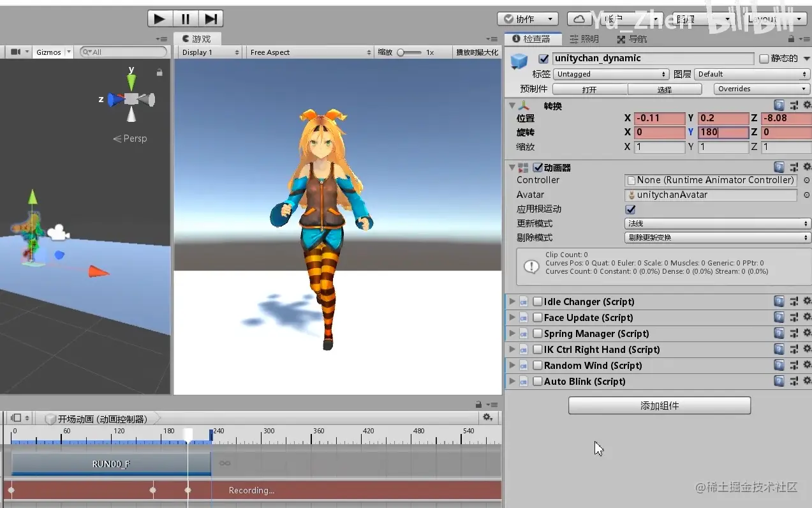Start Play mode with the Play button
Viewport: 812px width, 508px height.
[x=160, y=19]
